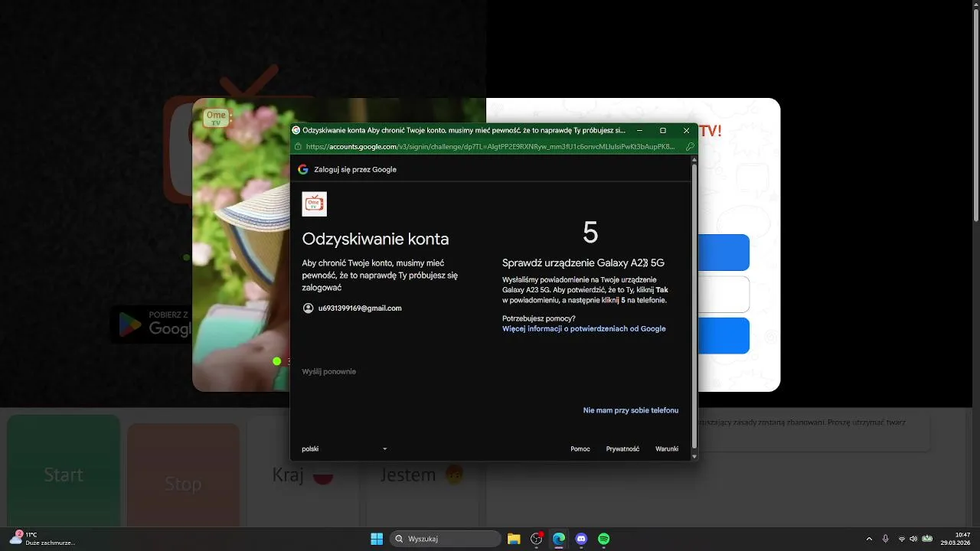The image size is (980, 551).
Task: Click the Google Play badge in OmeTV page
Action: point(152,324)
